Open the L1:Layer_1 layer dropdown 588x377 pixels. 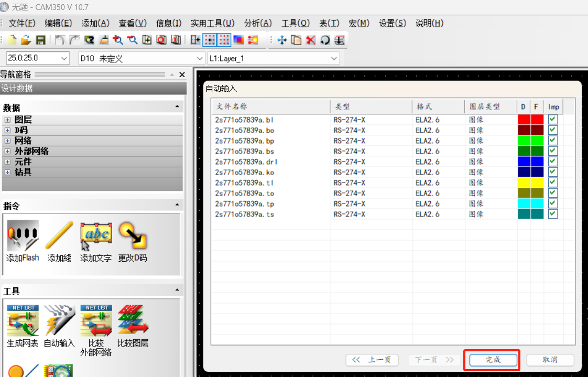334,58
